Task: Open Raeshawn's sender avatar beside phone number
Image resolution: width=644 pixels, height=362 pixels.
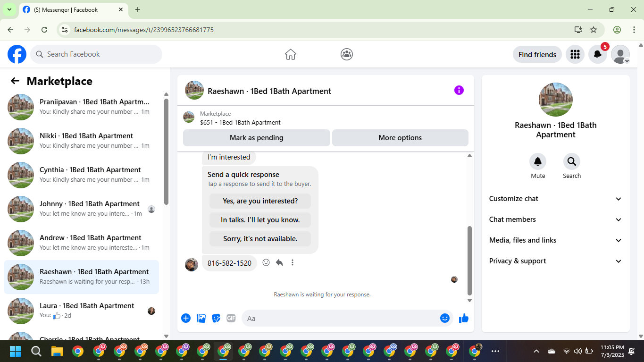Action: [x=192, y=264]
